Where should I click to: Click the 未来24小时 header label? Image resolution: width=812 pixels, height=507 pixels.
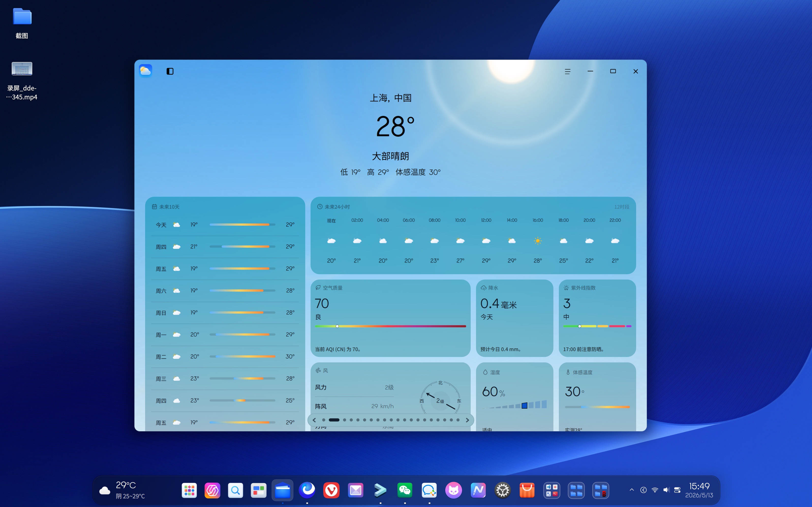(x=337, y=207)
